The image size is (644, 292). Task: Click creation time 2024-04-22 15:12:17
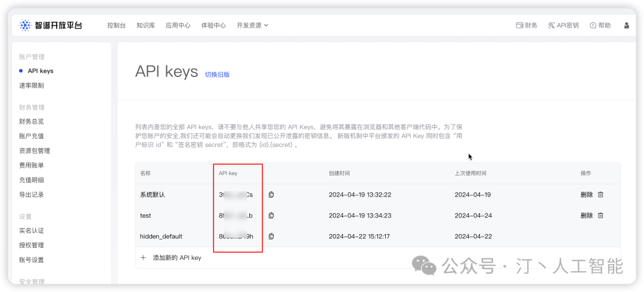tap(360, 236)
